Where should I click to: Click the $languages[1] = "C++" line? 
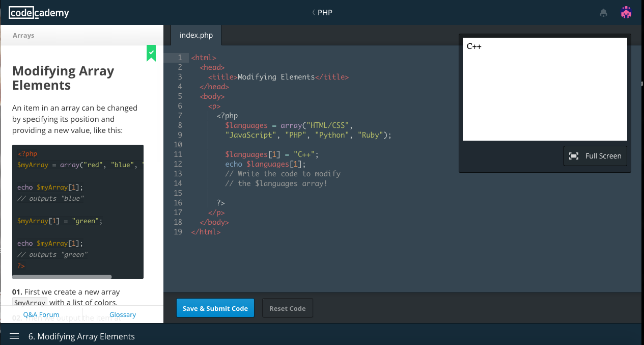pyautogui.click(x=272, y=154)
